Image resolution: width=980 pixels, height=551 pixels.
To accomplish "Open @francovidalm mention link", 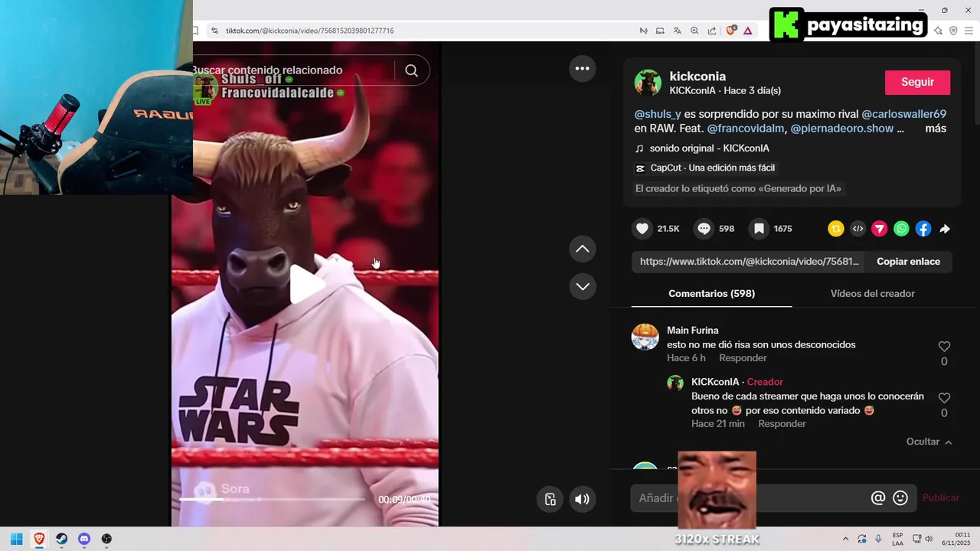I will [746, 129].
